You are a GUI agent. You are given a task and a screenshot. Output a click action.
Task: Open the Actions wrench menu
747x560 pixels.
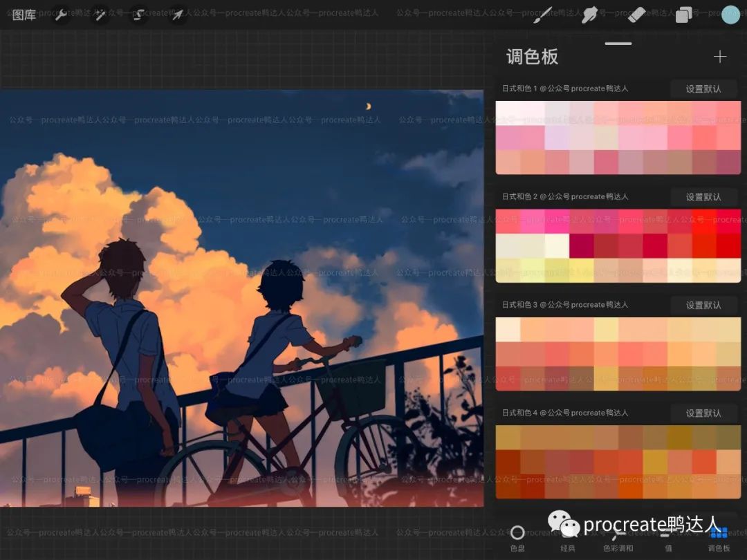(x=61, y=15)
